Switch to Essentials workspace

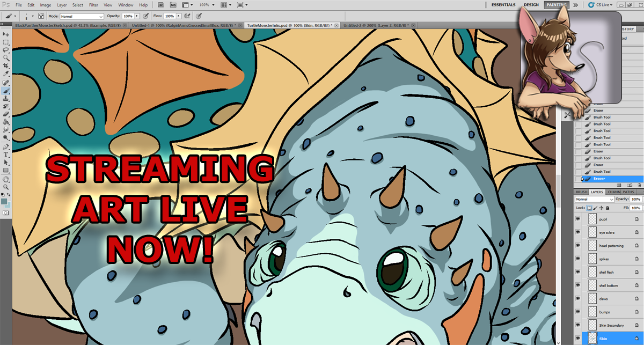click(503, 5)
